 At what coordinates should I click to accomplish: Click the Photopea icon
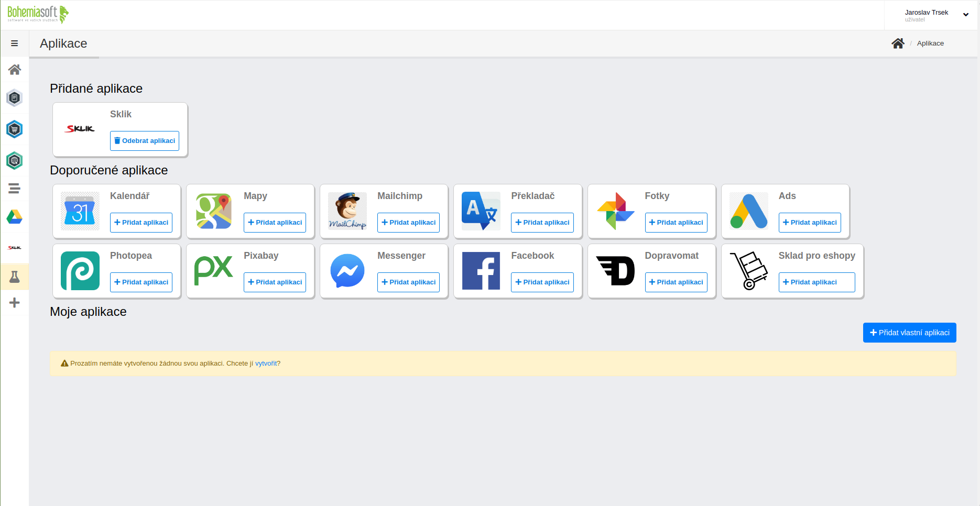click(80, 271)
